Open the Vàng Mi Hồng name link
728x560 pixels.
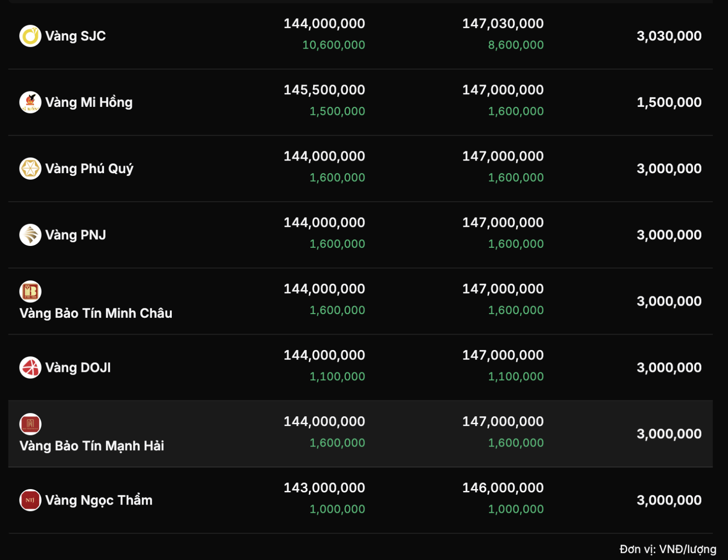tap(89, 102)
